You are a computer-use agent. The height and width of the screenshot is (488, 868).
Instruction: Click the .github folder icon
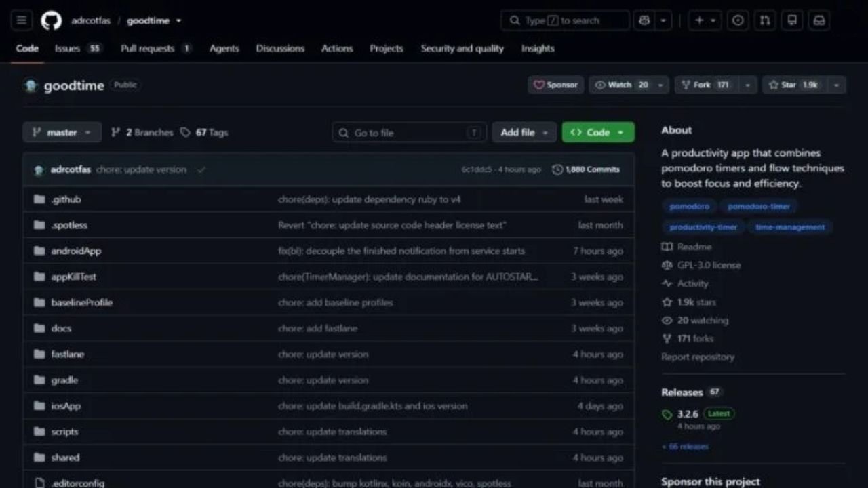pyautogui.click(x=39, y=199)
